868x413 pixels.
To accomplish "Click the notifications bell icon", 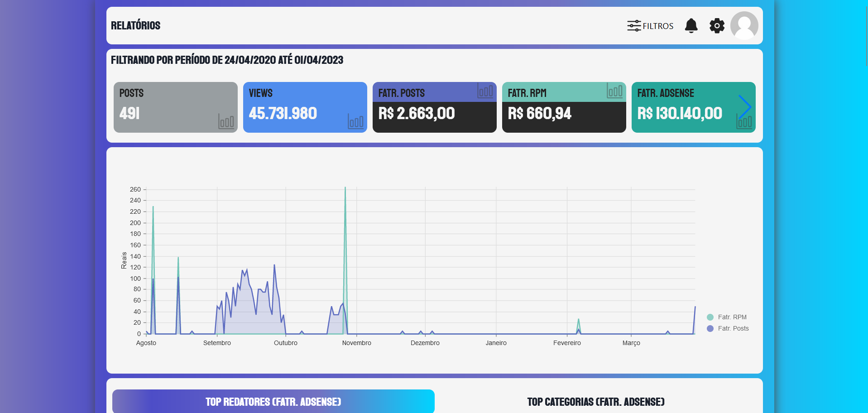I will point(691,26).
